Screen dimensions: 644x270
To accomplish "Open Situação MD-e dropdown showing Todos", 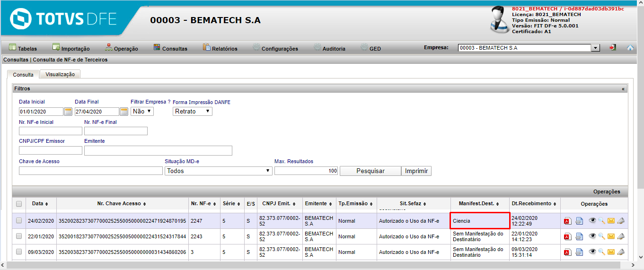I will tap(219, 171).
